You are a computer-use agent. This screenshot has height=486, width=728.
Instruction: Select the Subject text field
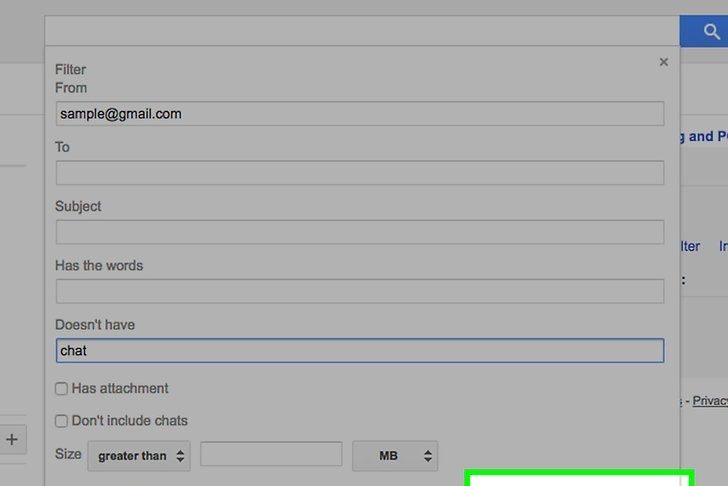coord(360,232)
